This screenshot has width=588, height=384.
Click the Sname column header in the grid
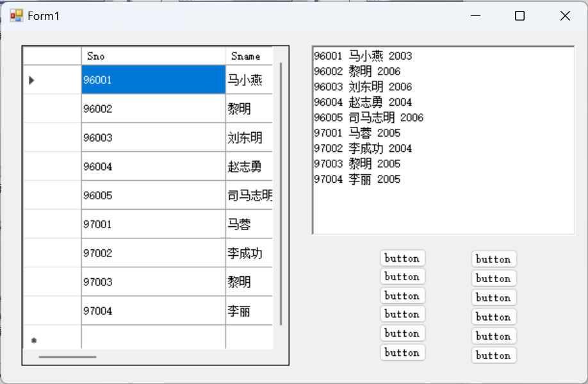[249, 56]
